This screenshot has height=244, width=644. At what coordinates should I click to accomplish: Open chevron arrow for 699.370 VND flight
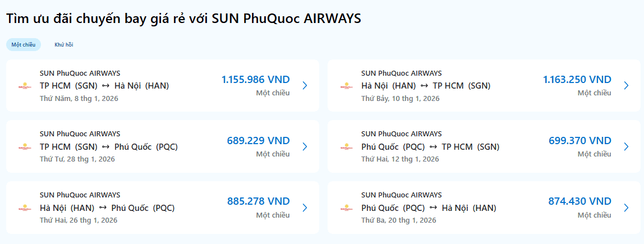click(626, 146)
